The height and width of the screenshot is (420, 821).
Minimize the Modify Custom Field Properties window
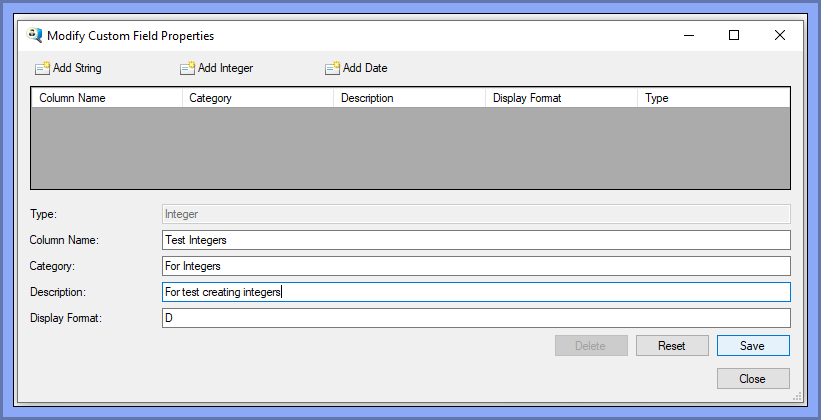(689, 36)
